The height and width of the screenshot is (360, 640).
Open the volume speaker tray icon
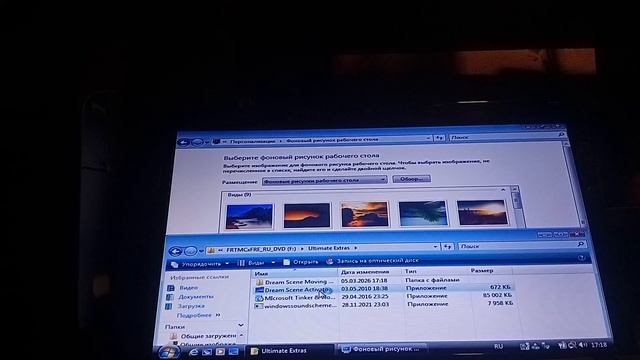tap(584, 345)
